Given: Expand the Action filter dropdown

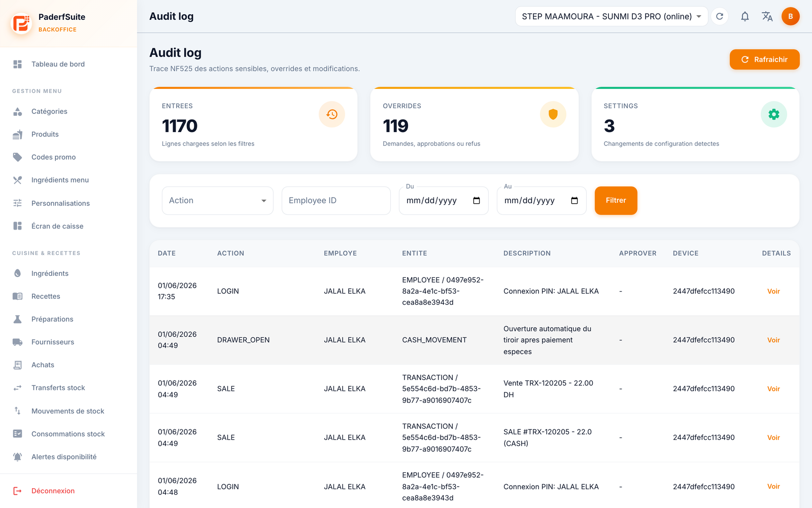Looking at the screenshot, I should tap(218, 201).
